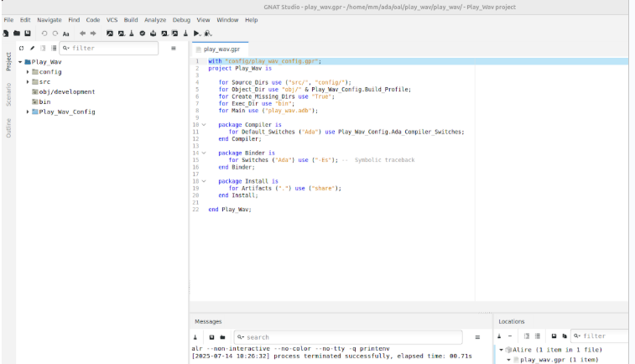This screenshot has width=635, height=364.
Task: Open the Analyze menu
Action: (x=155, y=20)
